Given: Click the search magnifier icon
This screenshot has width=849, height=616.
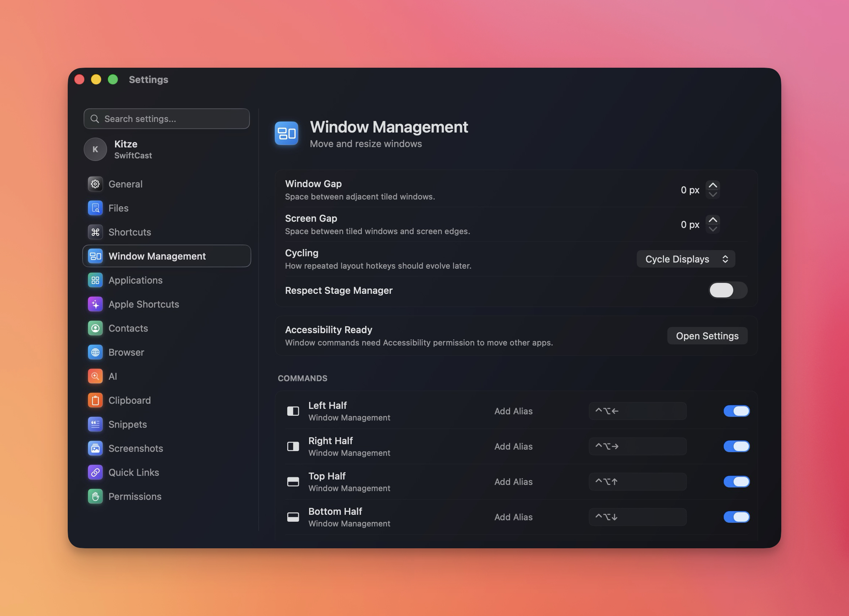Looking at the screenshot, I should (x=95, y=119).
